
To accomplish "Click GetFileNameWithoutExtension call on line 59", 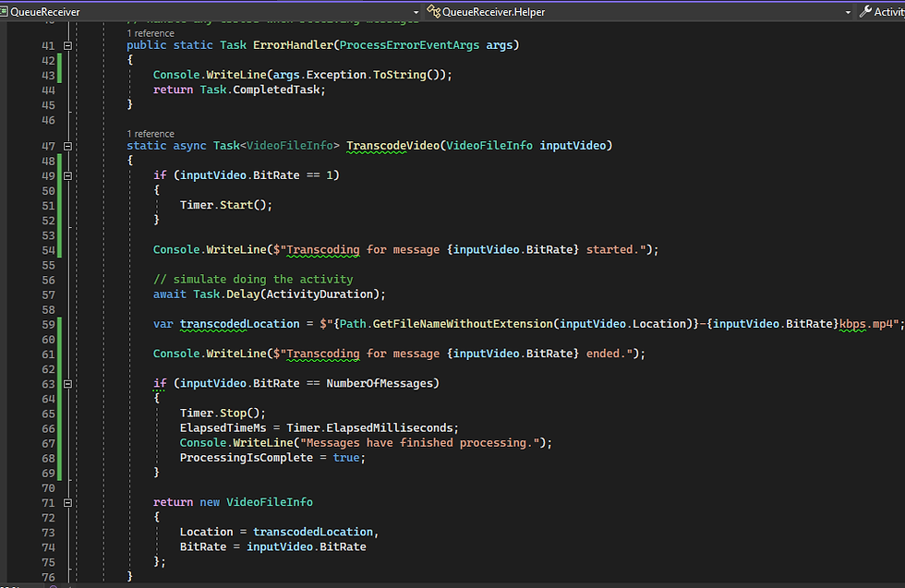I will (x=463, y=324).
